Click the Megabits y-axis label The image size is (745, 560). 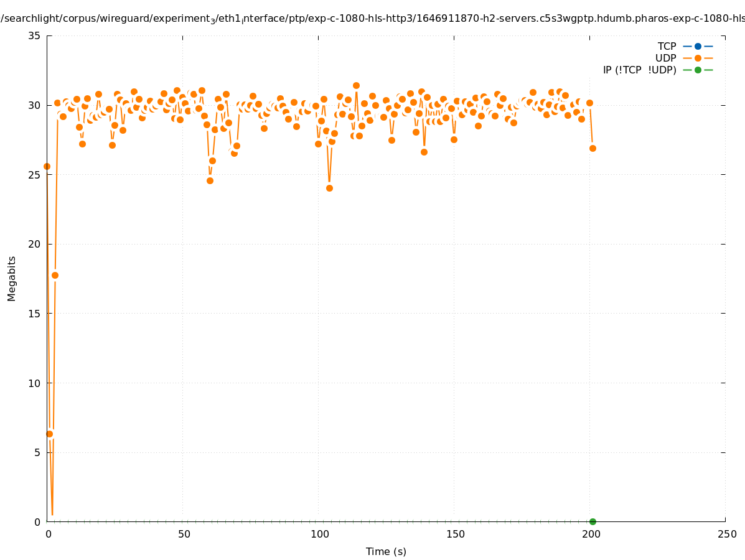[x=12, y=278]
